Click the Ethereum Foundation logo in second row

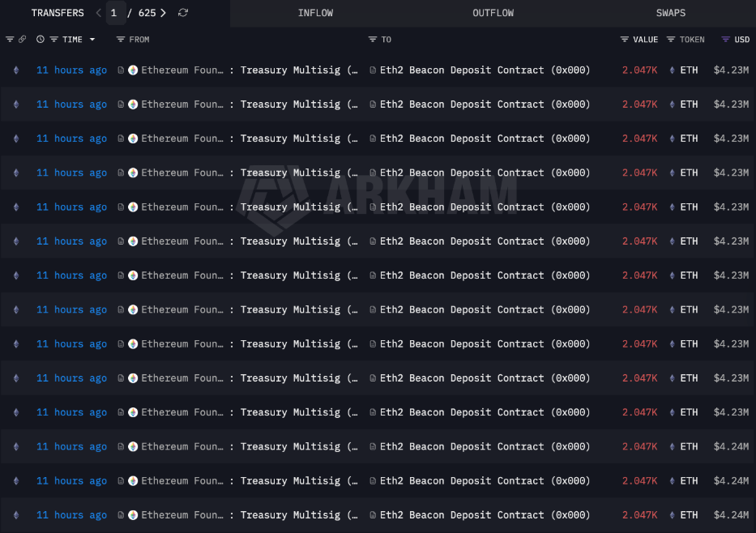coord(133,104)
